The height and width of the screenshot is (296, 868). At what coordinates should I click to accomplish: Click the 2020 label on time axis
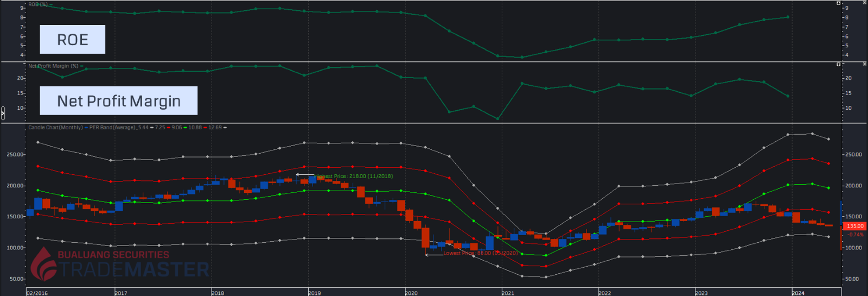[411, 293]
